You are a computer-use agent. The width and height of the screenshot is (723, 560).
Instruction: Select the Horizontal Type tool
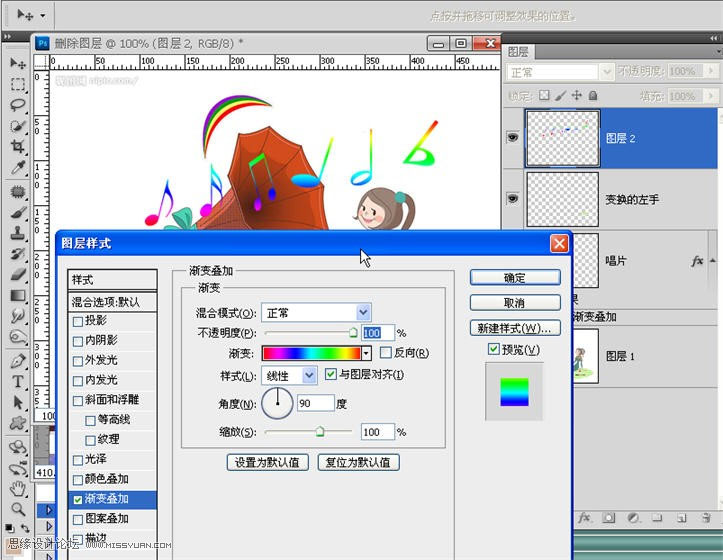tap(18, 382)
